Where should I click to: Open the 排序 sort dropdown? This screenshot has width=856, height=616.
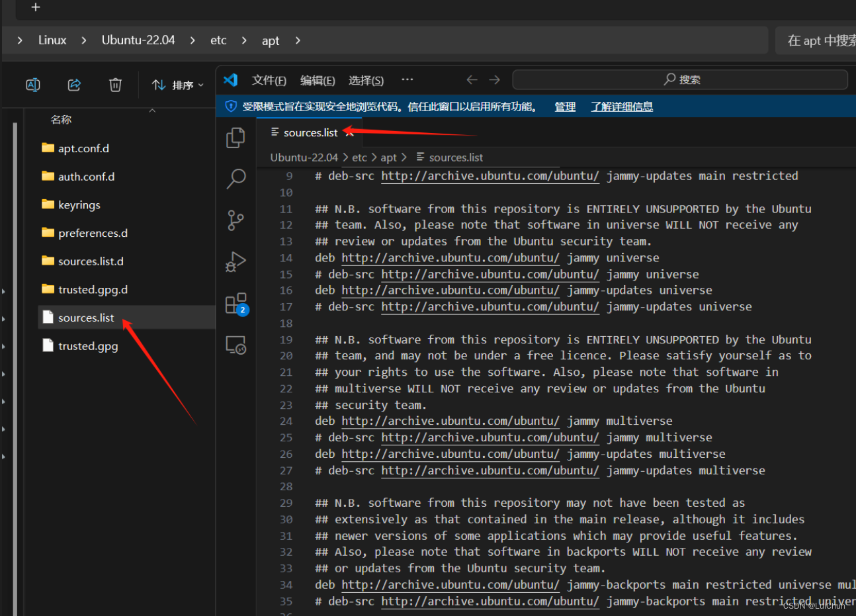[x=177, y=85]
